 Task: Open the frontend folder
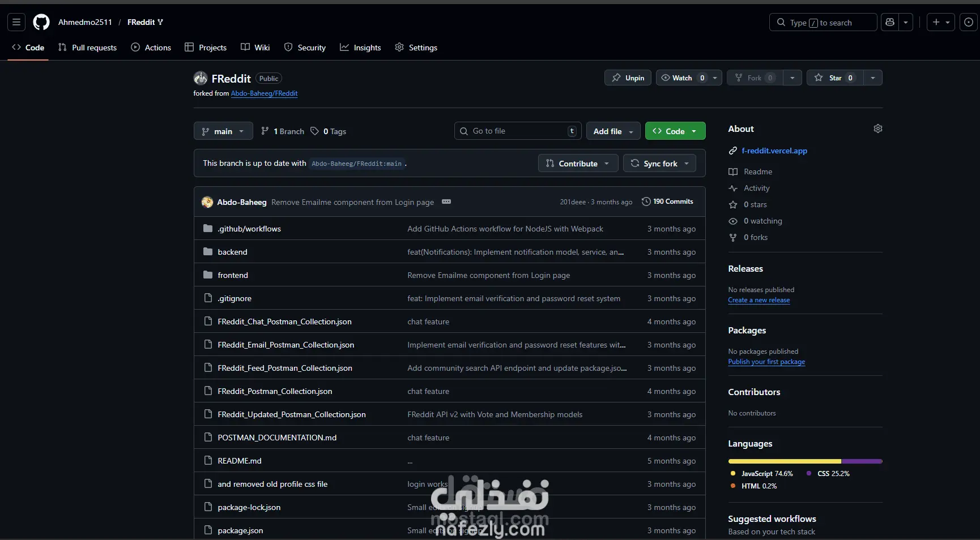(233, 275)
